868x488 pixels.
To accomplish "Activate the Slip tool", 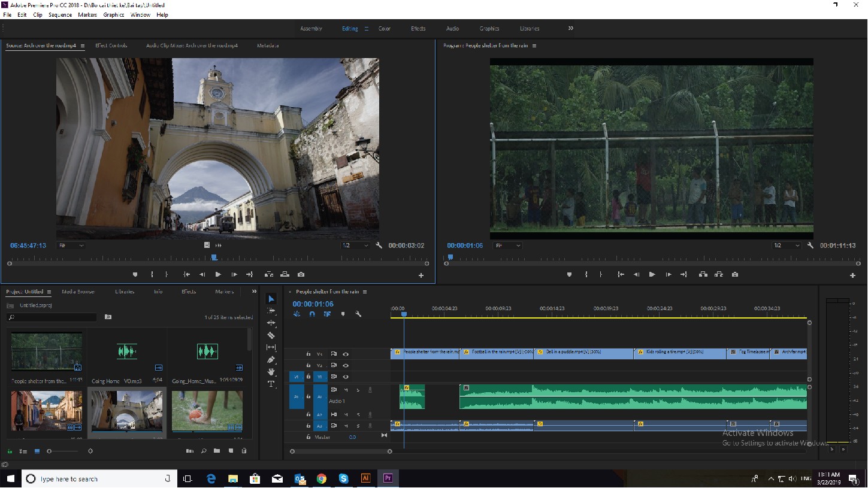I will click(x=271, y=347).
